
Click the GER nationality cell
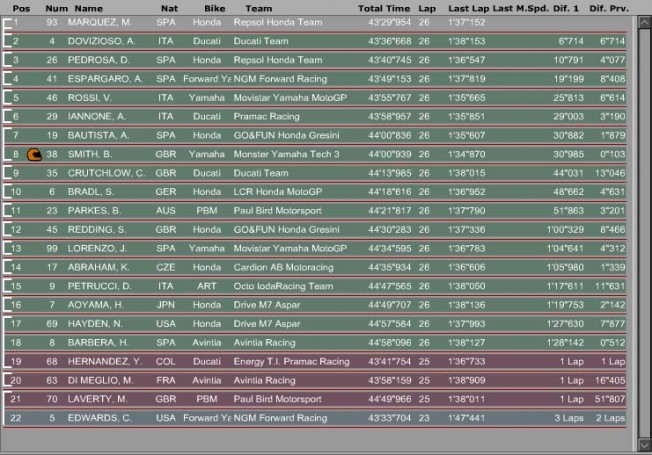(165, 192)
